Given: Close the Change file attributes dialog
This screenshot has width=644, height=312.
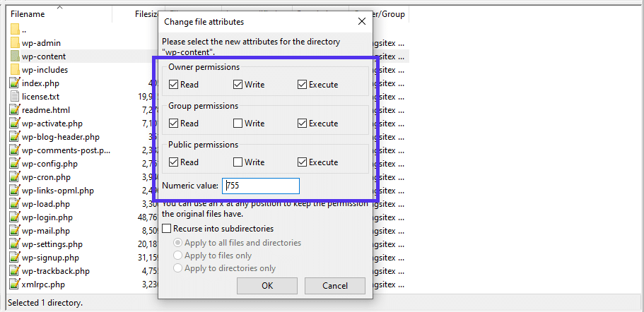Looking at the screenshot, I should 361,22.
